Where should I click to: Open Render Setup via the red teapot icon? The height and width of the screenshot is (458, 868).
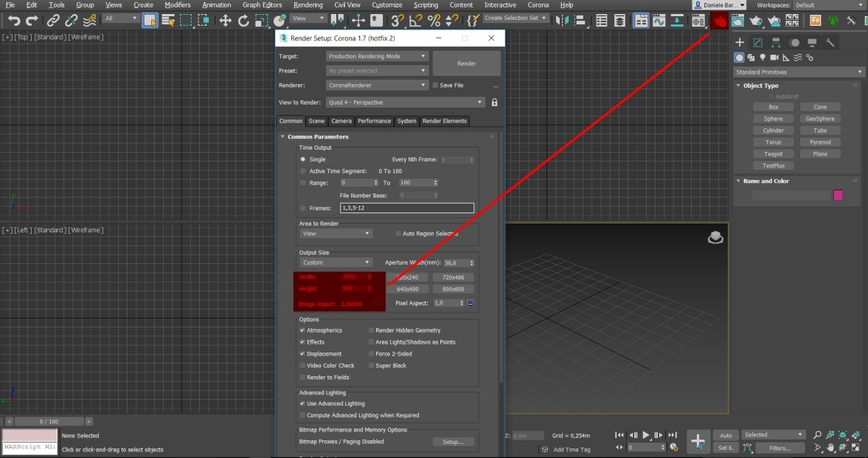point(719,21)
